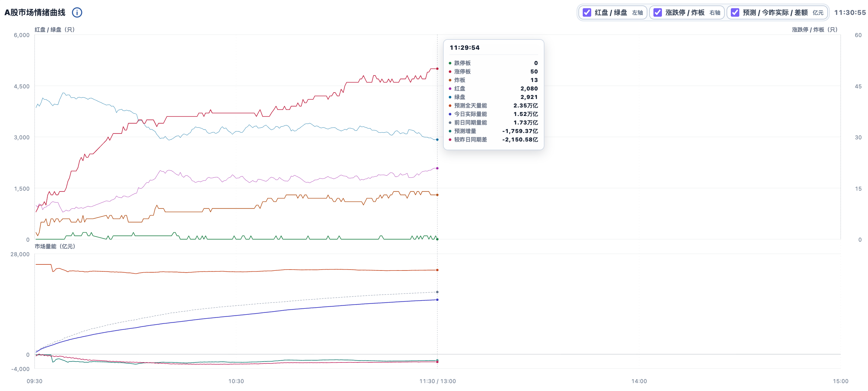
Task: Click the orange 炸板 endpoint marker on chart
Action: (x=437, y=195)
